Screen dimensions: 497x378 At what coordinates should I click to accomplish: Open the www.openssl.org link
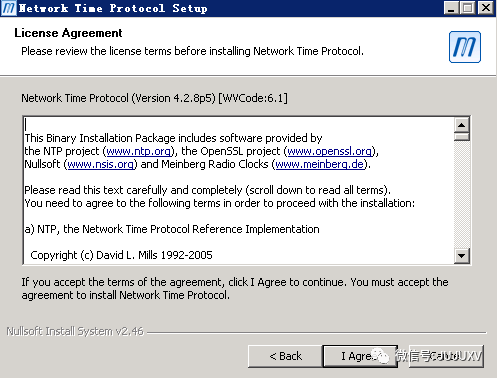point(329,151)
